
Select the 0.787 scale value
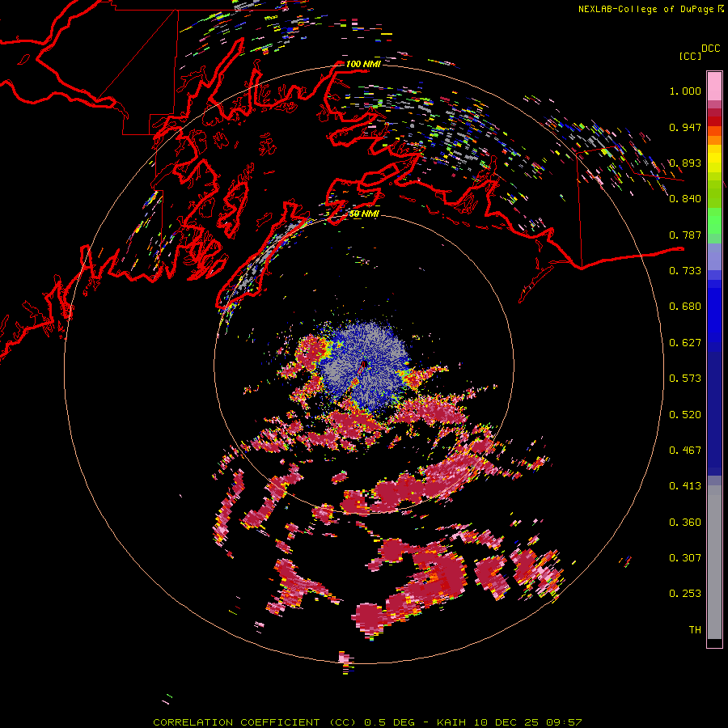685,235
